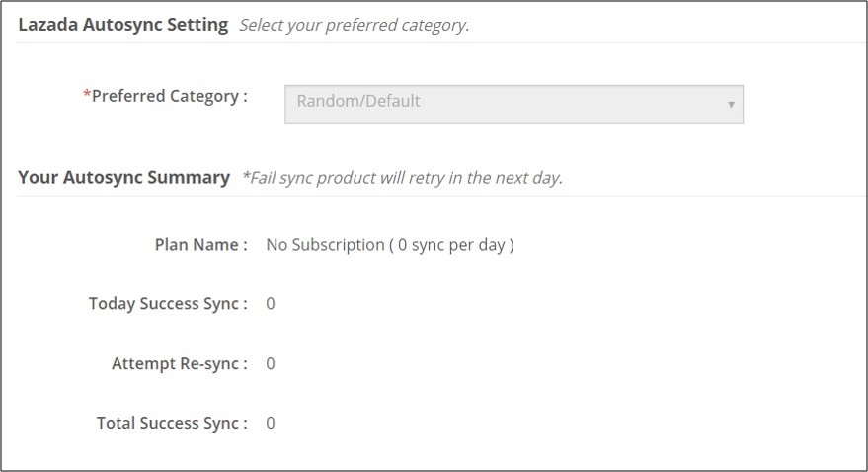Click the divider below Lazada Autosync Setting
The width and height of the screenshot is (868, 472).
point(434,42)
